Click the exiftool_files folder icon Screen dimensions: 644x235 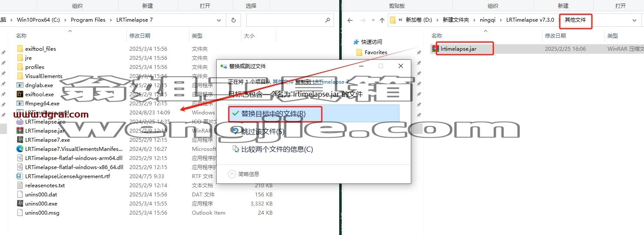coord(20,49)
